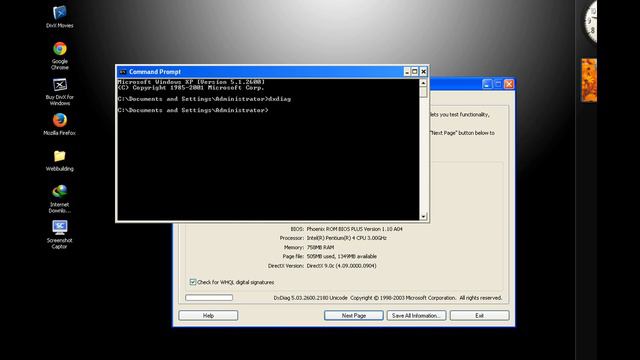Click the 'dxdiag' command line text
Image resolution: width=640 pixels, height=360 pixels.
[280, 99]
